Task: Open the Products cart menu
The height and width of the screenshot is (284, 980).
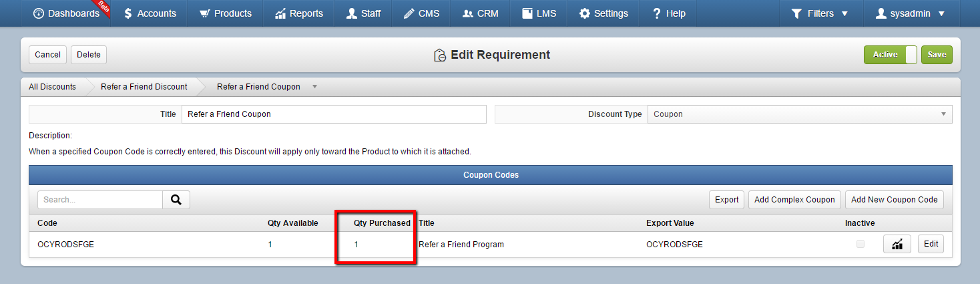Action: click(226, 13)
